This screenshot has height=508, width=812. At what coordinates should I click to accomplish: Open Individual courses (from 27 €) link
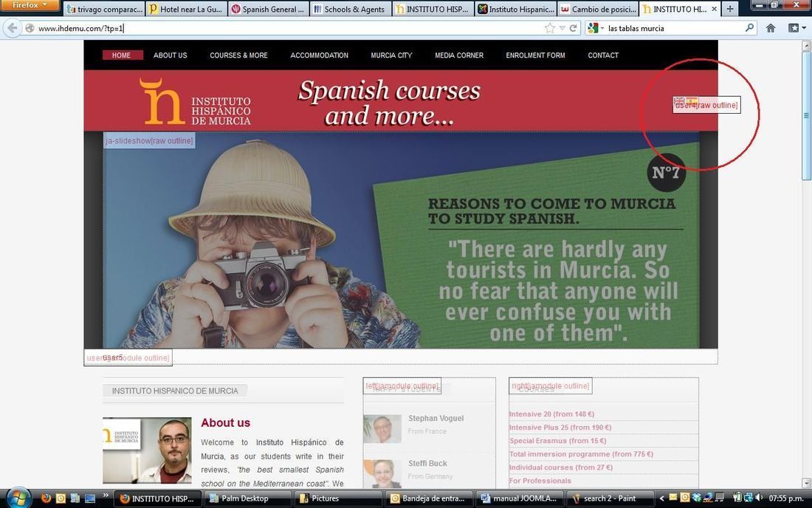561,467
